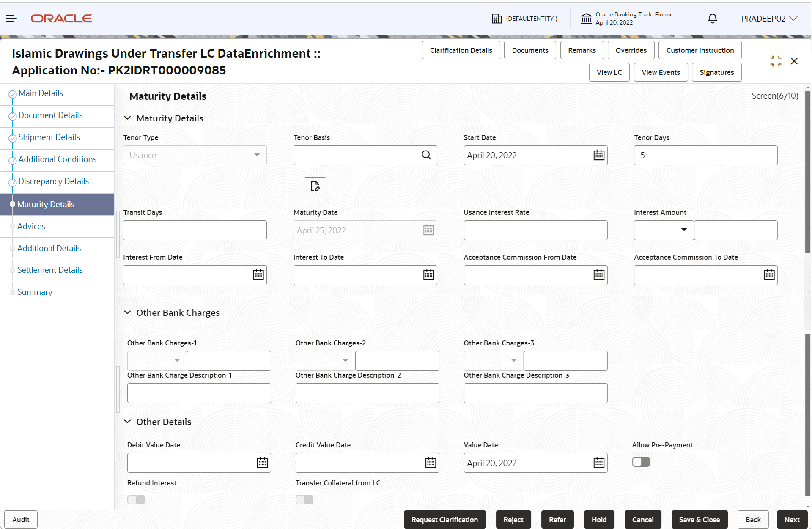The width and height of the screenshot is (812, 529).
Task: Toggle Transfer Collateral from LC switch
Action: (x=304, y=500)
